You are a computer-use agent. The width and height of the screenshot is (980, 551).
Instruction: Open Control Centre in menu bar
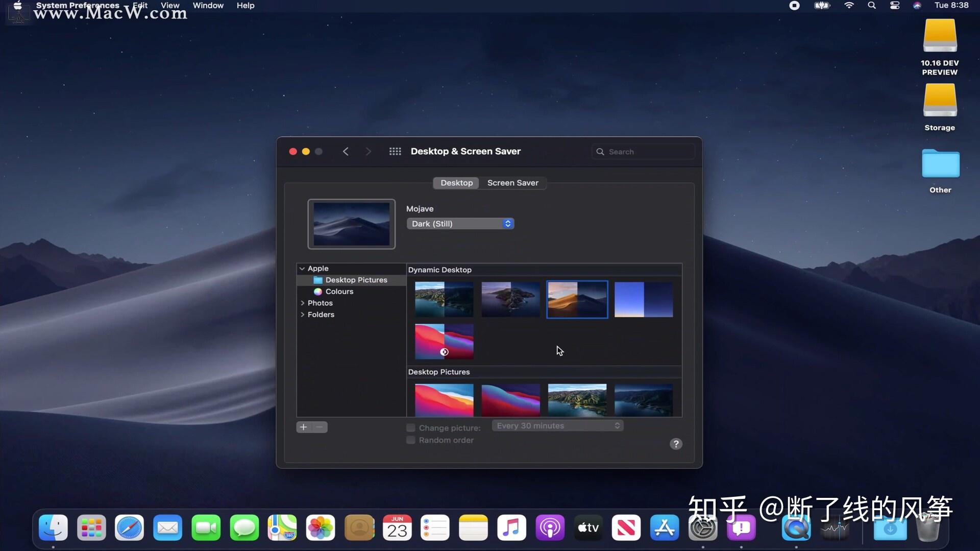click(x=894, y=6)
